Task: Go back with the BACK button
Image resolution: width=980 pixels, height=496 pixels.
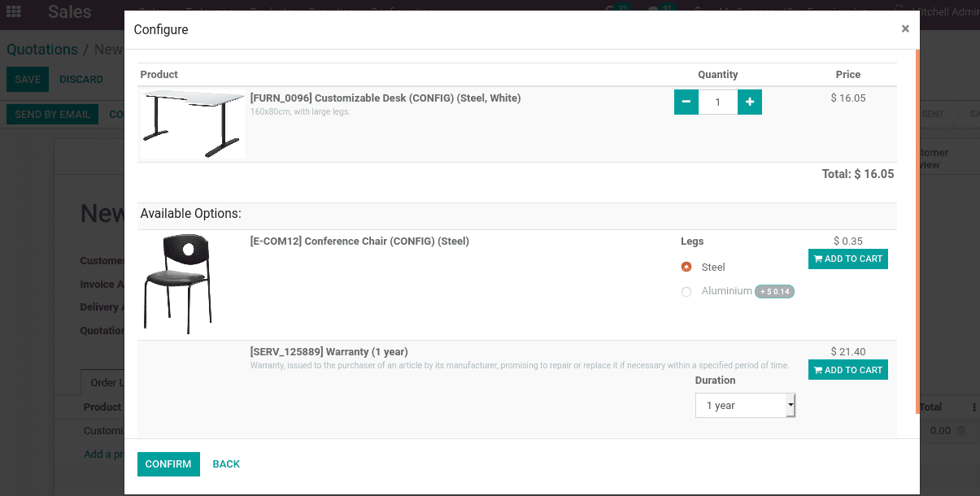Action: coord(226,464)
